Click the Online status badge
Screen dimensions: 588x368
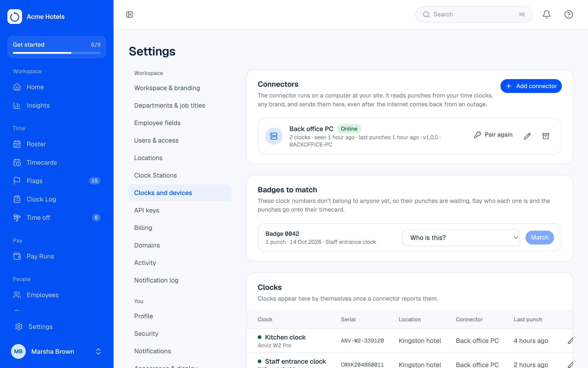click(x=349, y=129)
